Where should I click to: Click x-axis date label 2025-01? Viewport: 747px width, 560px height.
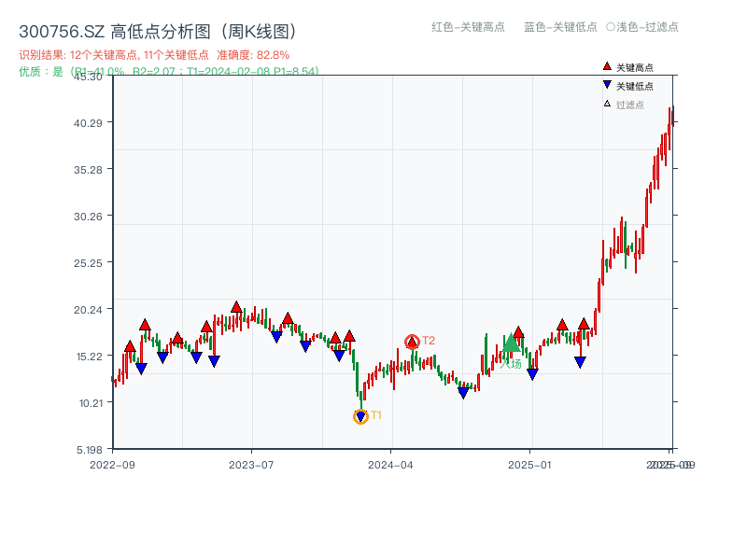click(x=529, y=465)
